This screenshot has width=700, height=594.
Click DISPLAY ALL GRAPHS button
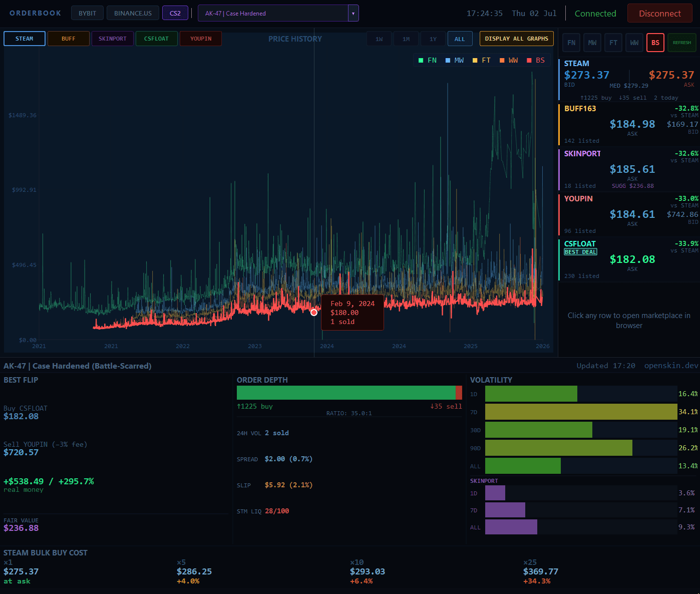[x=517, y=39]
